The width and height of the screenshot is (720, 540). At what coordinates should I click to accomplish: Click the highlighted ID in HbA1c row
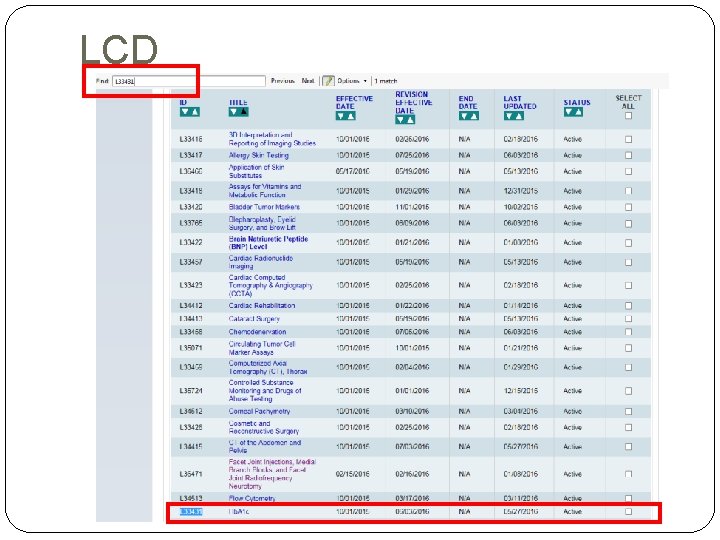(191, 512)
